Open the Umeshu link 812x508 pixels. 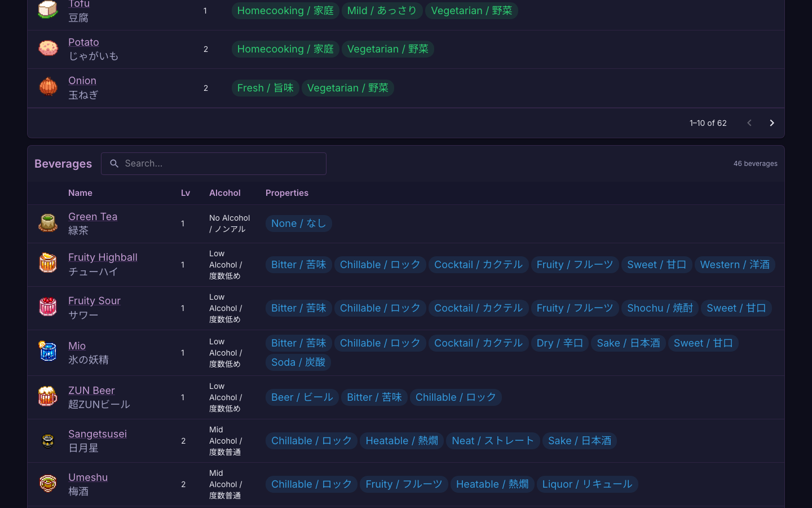pyautogui.click(x=88, y=478)
